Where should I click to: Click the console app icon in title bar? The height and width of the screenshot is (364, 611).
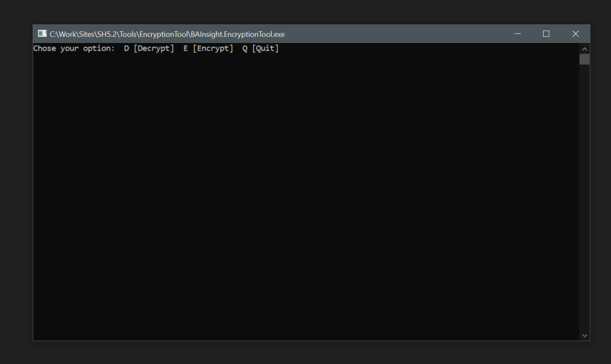[42, 34]
